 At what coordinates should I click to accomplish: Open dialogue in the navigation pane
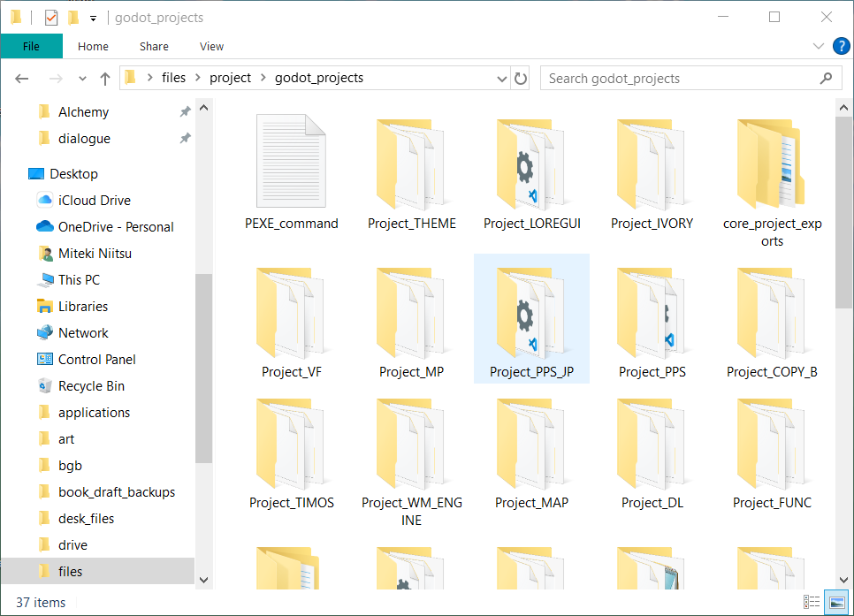click(84, 139)
